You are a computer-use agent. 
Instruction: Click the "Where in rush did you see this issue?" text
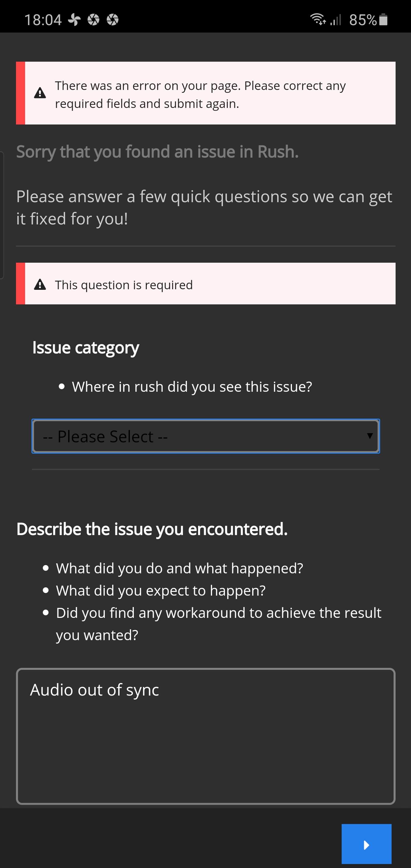(192, 387)
